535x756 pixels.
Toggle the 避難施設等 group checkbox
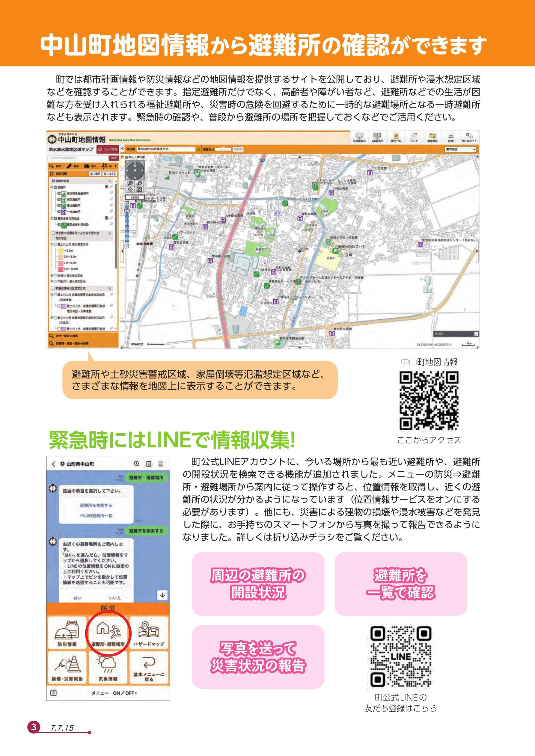(x=53, y=181)
